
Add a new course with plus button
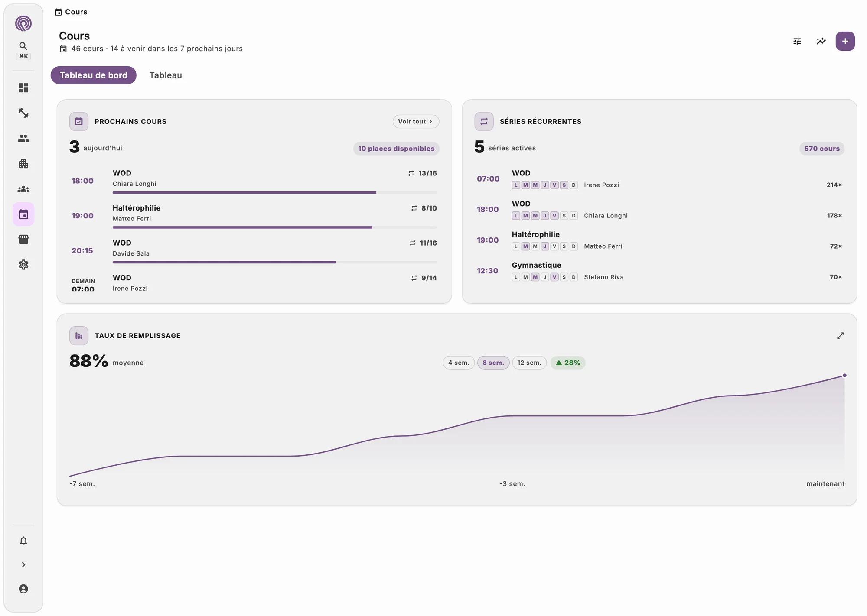(x=845, y=41)
